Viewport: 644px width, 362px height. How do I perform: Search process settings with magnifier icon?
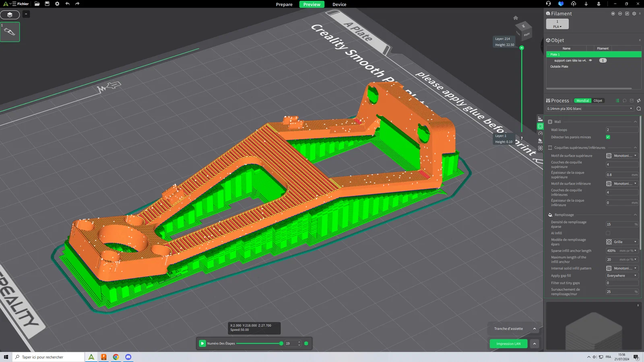coord(639,109)
